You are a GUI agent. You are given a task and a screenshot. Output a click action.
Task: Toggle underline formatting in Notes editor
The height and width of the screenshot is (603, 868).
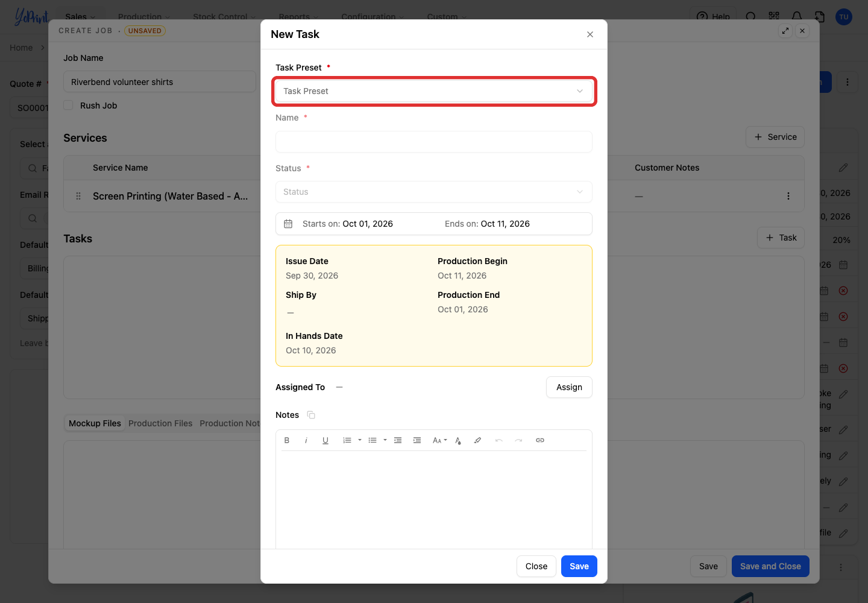[x=325, y=440]
